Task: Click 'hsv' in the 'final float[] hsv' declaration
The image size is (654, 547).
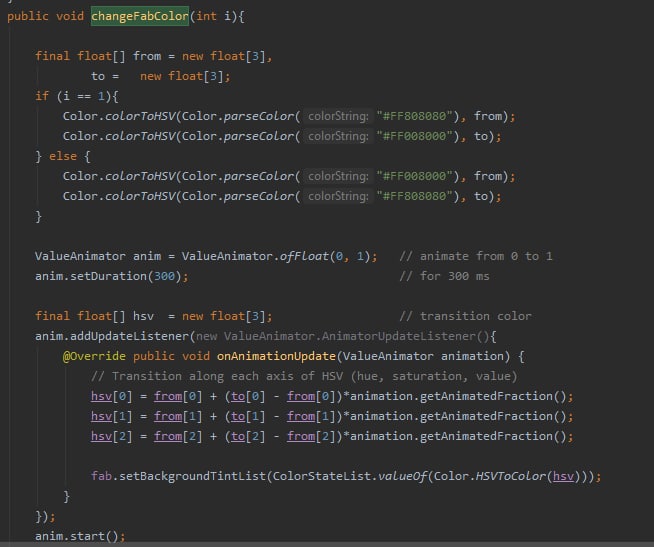Action: (143, 316)
